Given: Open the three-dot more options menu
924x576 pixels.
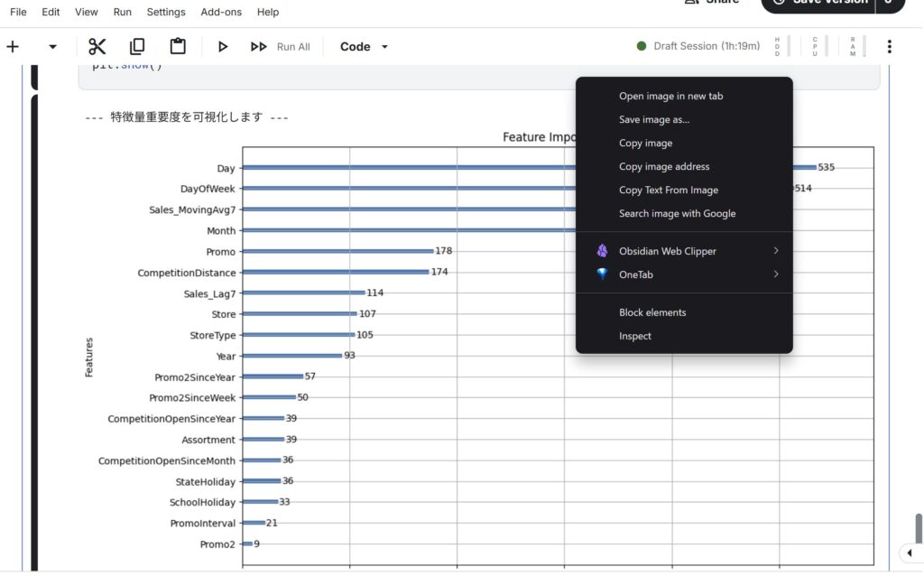Looking at the screenshot, I should coord(890,46).
